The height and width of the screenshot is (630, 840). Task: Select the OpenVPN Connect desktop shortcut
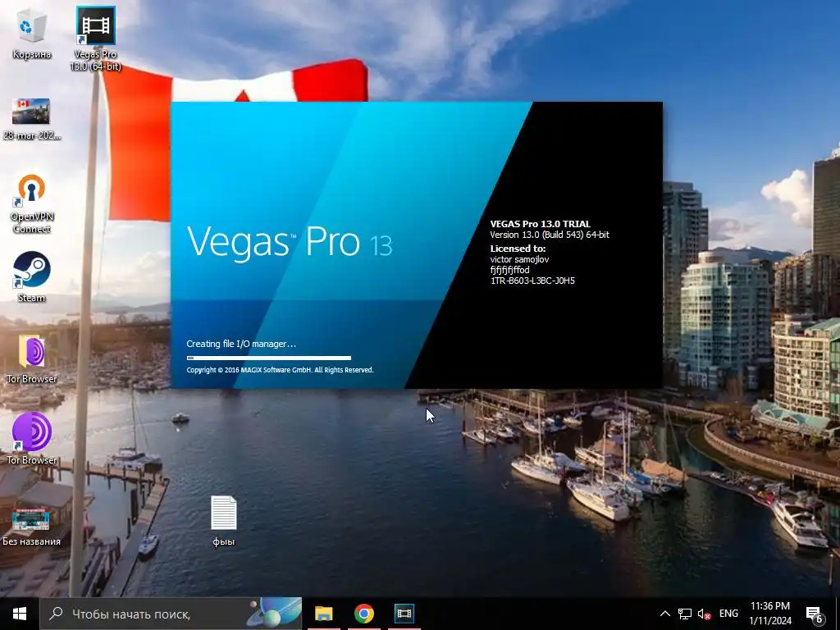(32, 204)
